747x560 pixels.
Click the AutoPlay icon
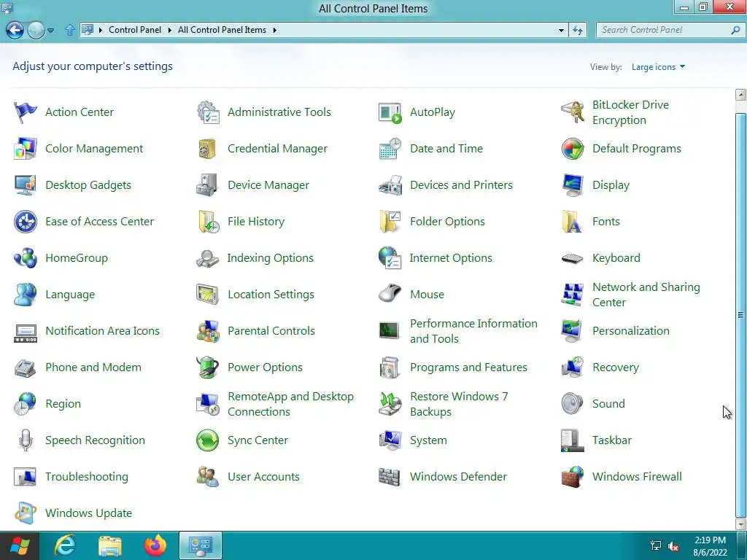coord(390,112)
